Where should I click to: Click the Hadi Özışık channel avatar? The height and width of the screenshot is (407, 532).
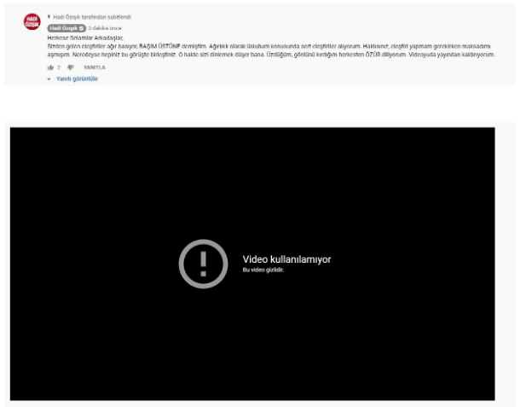(32, 22)
